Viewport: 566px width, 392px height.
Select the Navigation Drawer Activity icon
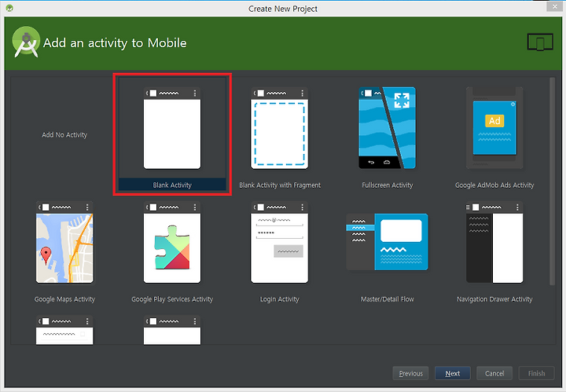tap(494, 242)
